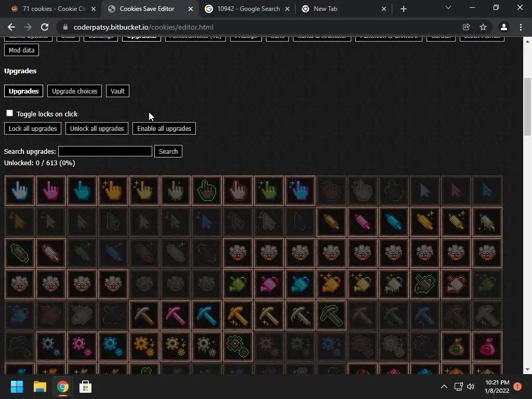Open the Chrome three-dot menu

(521, 27)
